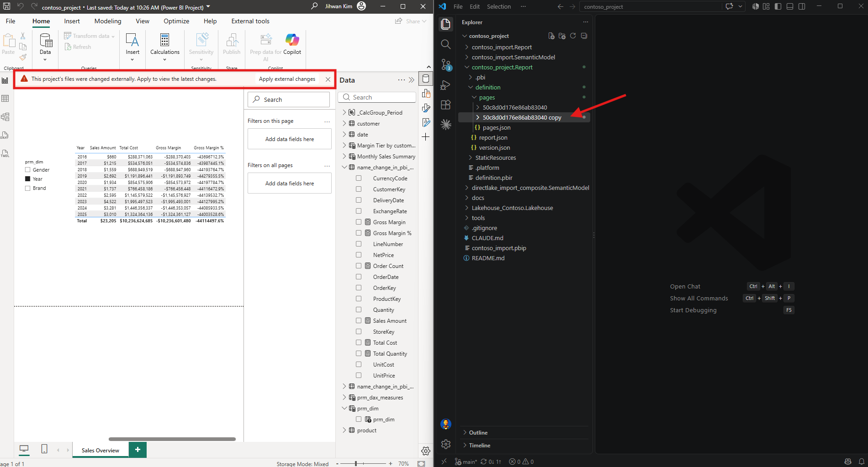Click Power BI save icon in title bar

pyautogui.click(x=7, y=7)
